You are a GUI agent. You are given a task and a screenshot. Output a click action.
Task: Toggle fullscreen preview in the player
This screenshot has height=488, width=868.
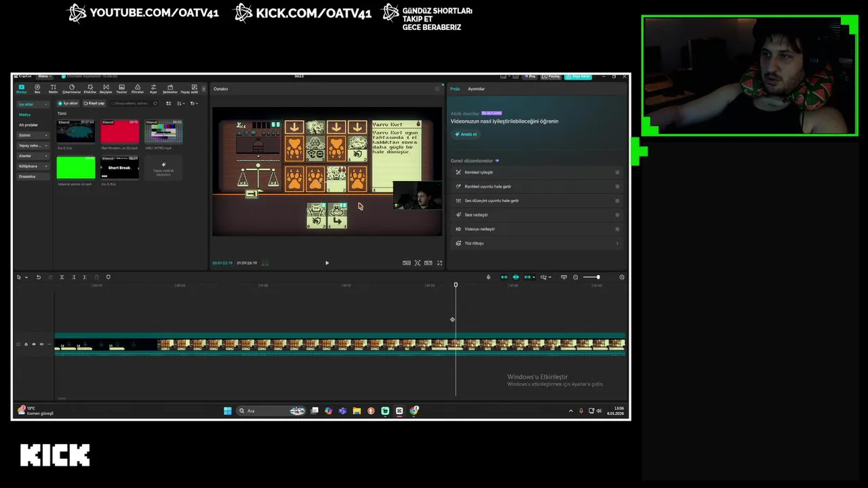tap(439, 263)
